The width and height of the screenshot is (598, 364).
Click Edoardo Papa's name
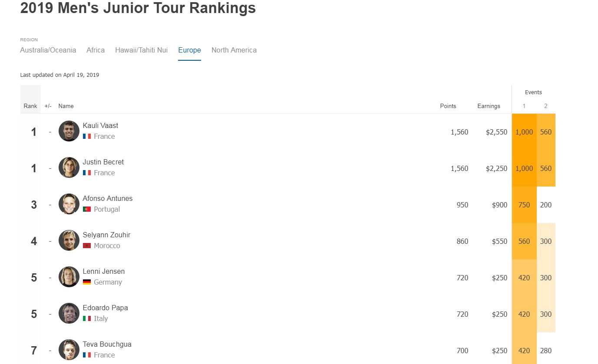point(105,308)
